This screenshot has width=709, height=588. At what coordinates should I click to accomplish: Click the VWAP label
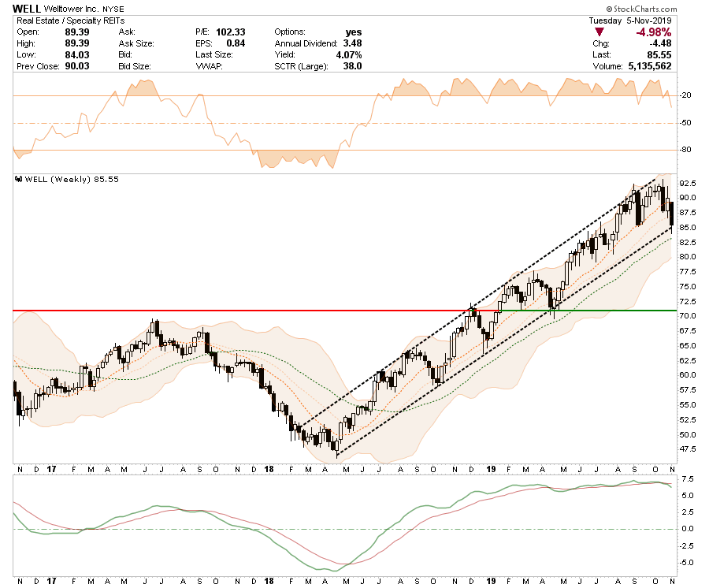(x=209, y=66)
